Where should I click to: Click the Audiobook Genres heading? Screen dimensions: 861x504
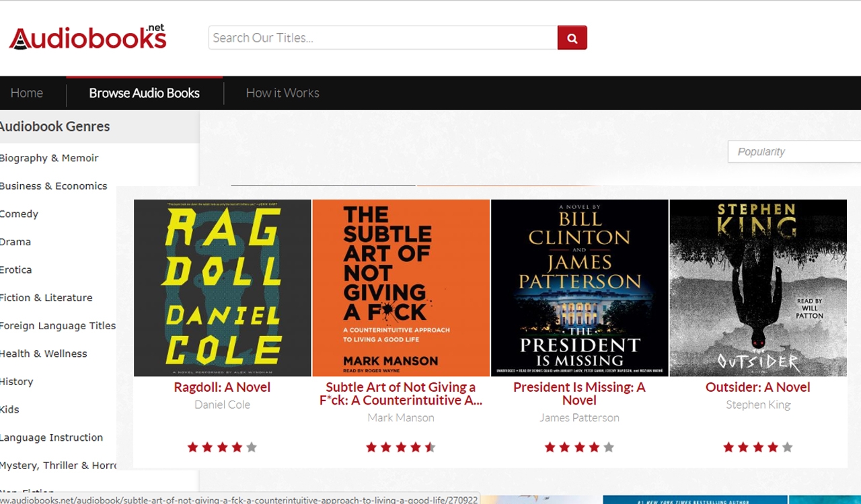54,126
